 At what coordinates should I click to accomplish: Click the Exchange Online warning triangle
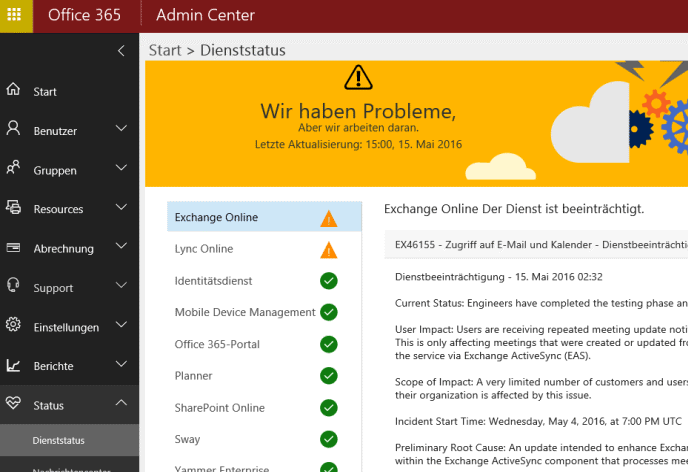click(329, 218)
